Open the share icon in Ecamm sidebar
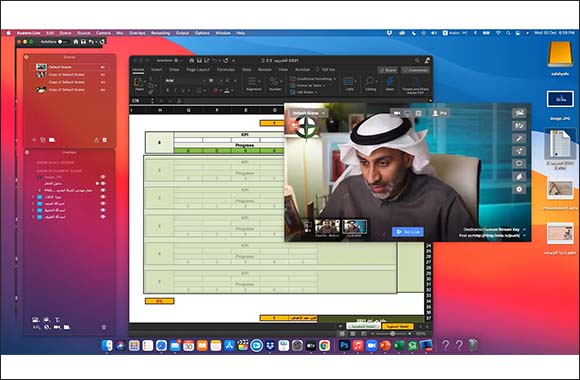 (519, 151)
